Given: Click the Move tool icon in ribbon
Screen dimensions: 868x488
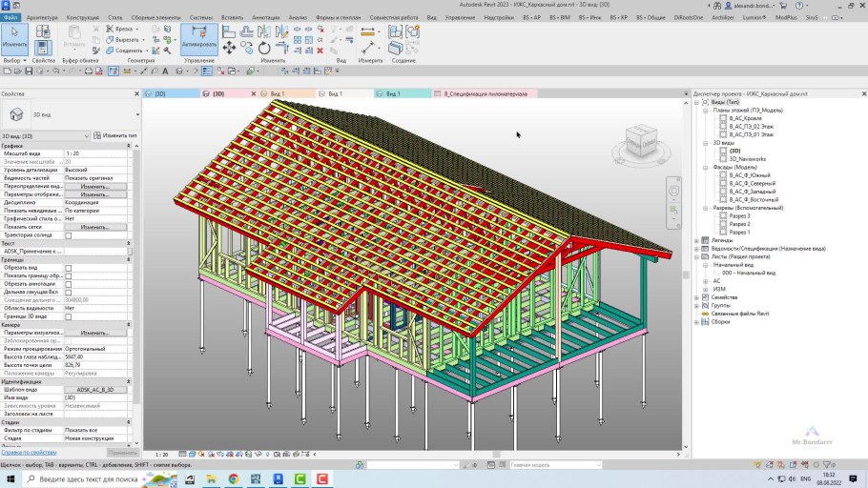Looking at the screenshot, I should [x=230, y=47].
